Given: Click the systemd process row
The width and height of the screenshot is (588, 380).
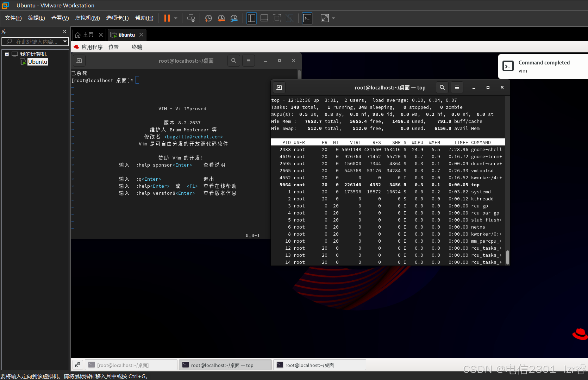Looking at the screenshot, I should [388, 192].
